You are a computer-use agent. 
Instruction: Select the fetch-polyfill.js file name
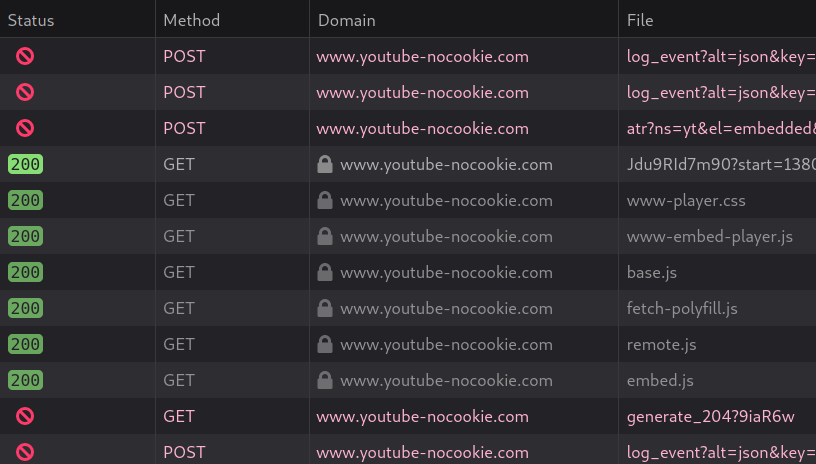[x=682, y=308]
